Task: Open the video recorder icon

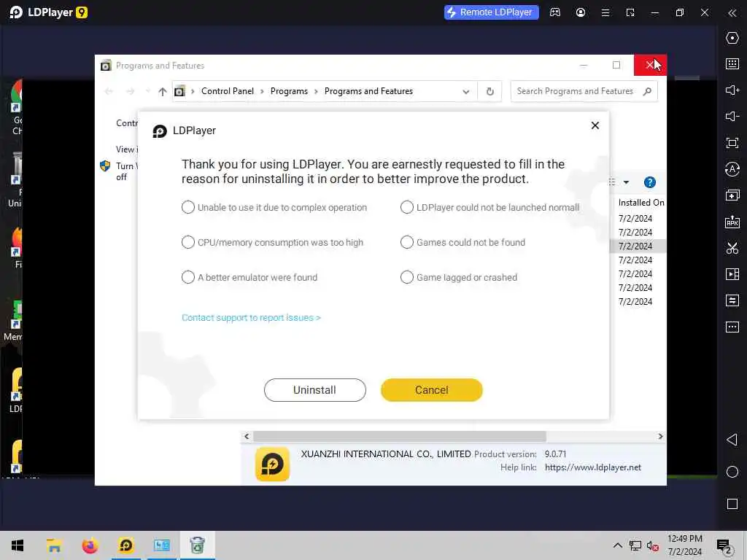Action: pyautogui.click(x=732, y=274)
